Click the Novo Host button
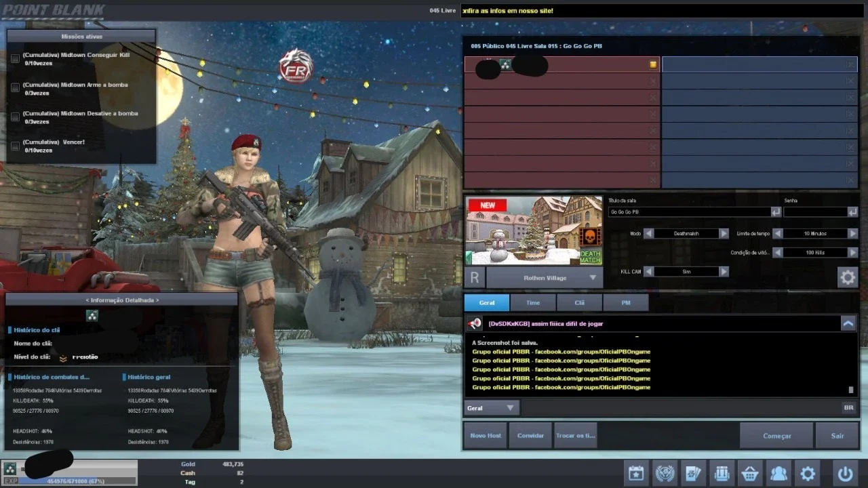 pyautogui.click(x=486, y=435)
